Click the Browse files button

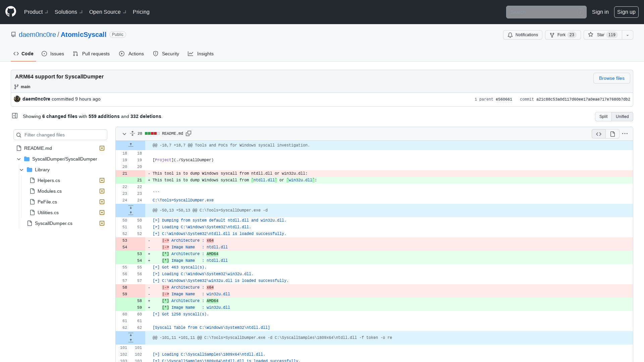pos(611,78)
